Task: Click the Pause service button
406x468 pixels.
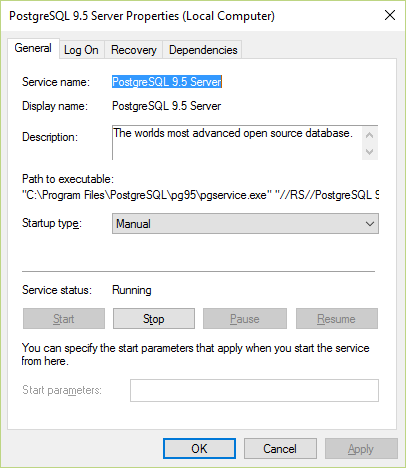Action: (x=245, y=319)
